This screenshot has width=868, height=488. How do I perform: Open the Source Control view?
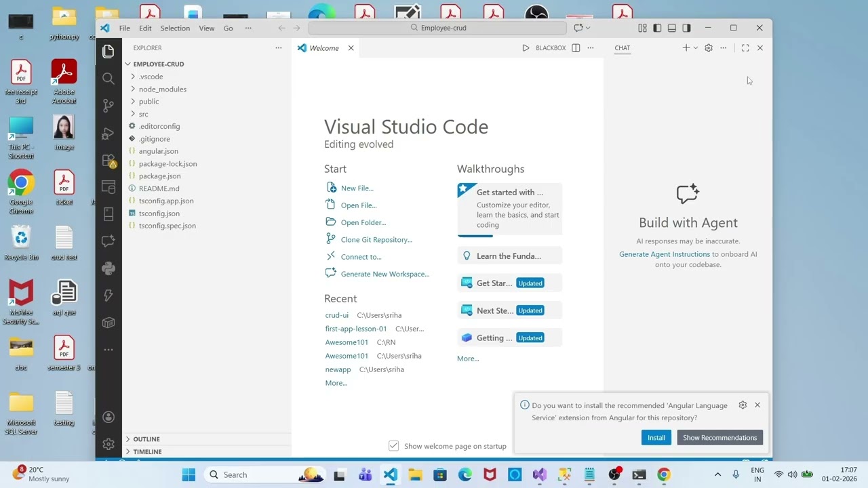pos(108,106)
